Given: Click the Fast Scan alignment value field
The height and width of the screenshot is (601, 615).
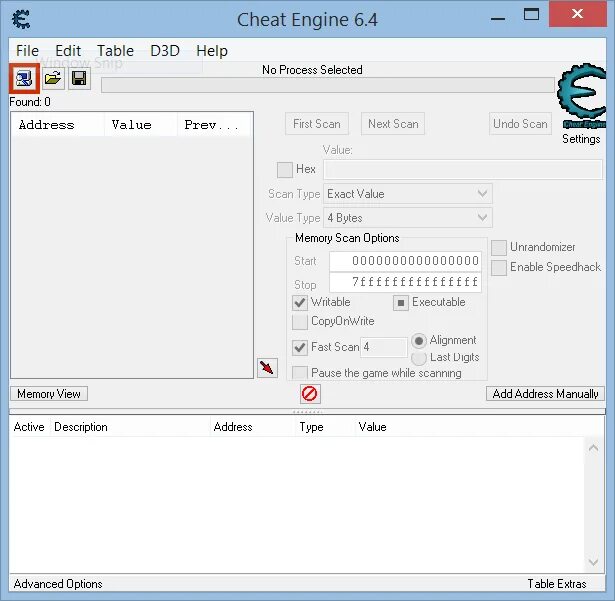Looking at the screenshot, I should pos(384,347).
